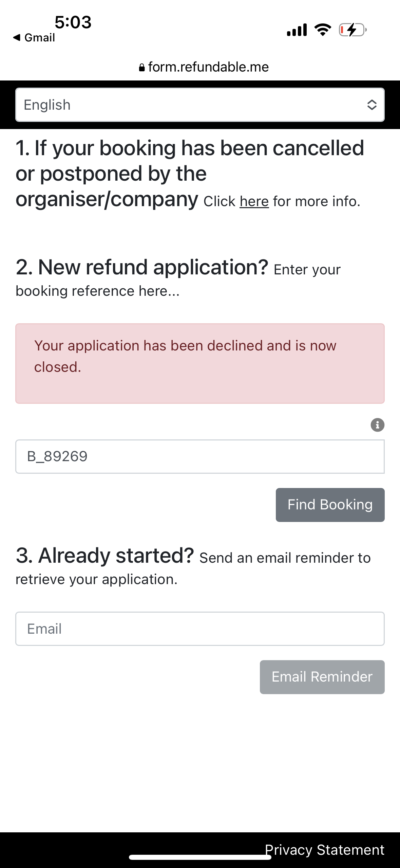The image size is (400, 868).
Task: Tap the battery charging icon
Action: [353, 30]
